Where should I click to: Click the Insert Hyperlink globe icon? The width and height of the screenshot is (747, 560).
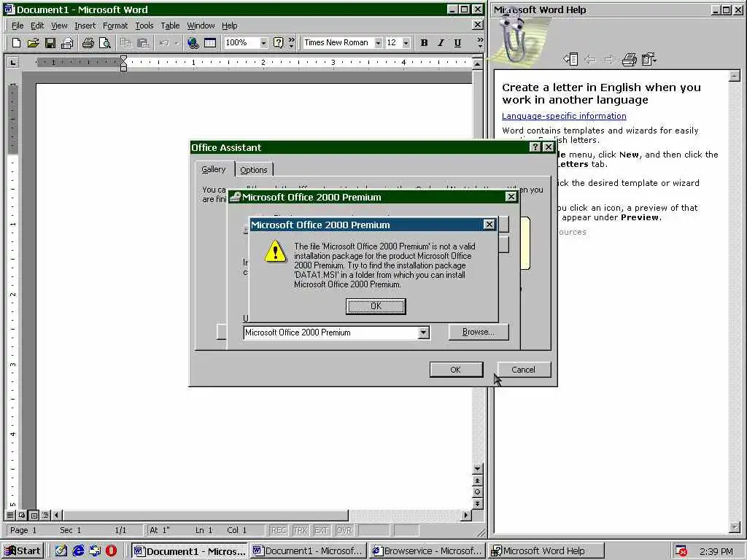(193, 43)
